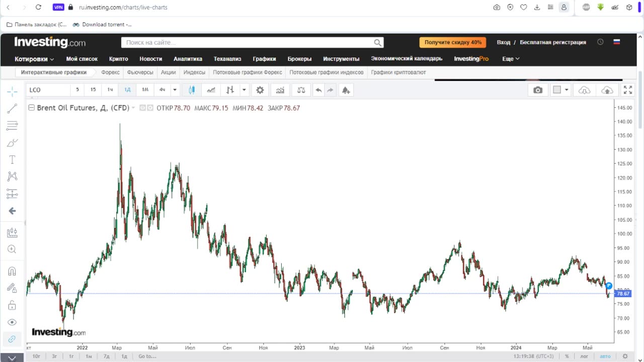644x362 pixels.
Task: Open the VPN badge in address bar
Action: (x=58, y=8)
